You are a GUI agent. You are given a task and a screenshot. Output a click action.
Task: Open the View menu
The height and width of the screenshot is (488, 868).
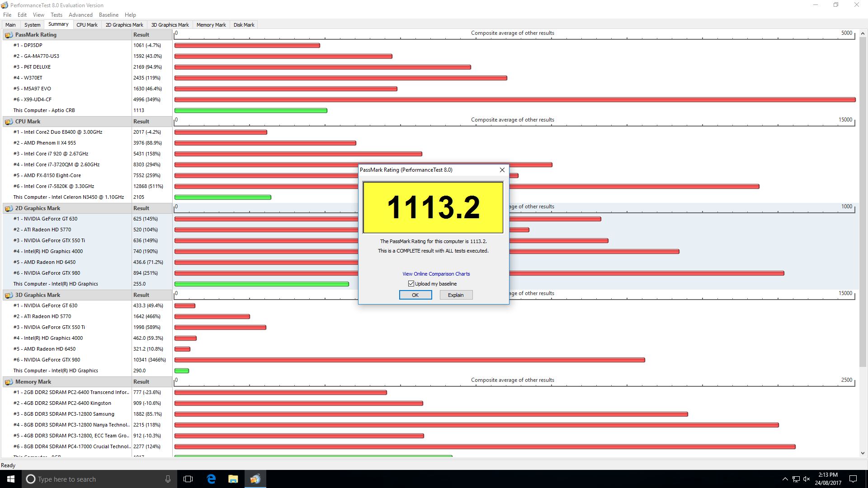tap(38, 15)
